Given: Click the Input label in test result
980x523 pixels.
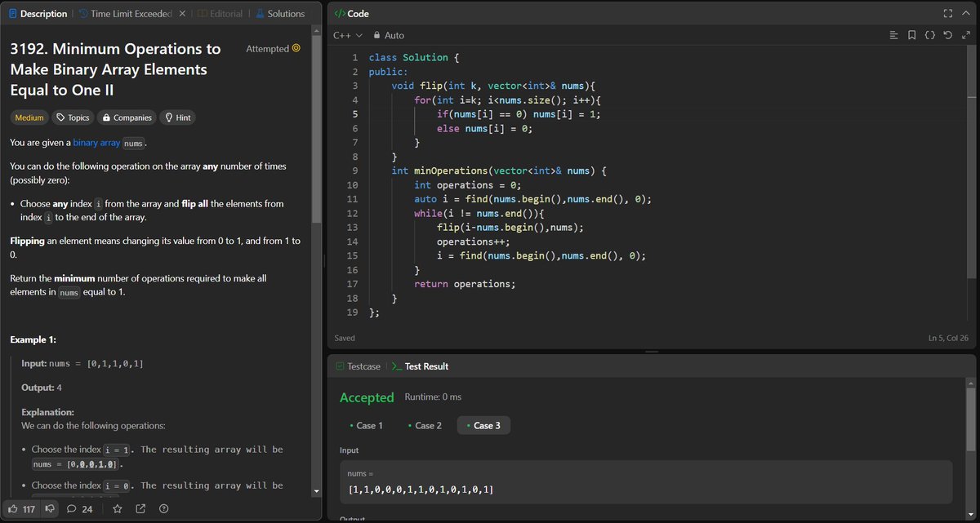Looking at the screenshot, I should click(349, 450).
